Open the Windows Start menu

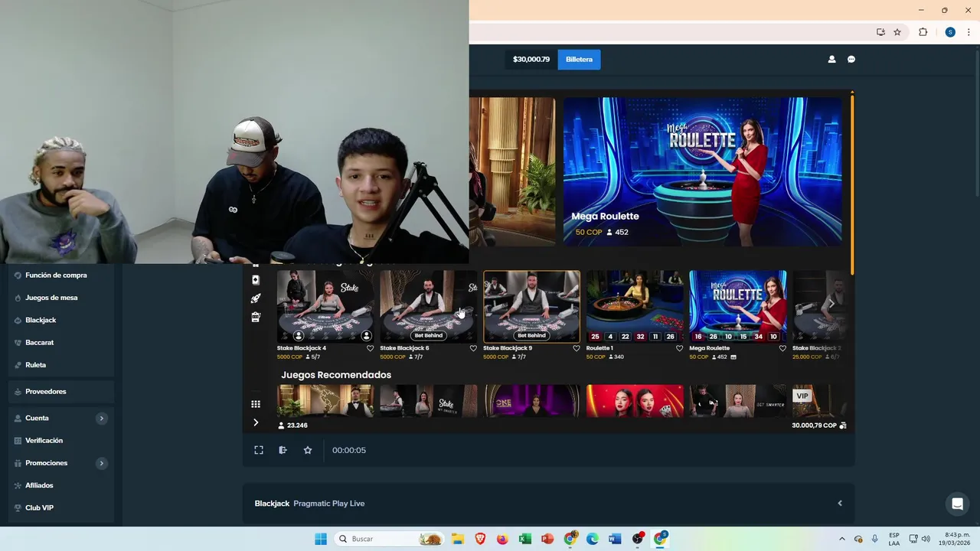tap(321, 539)
